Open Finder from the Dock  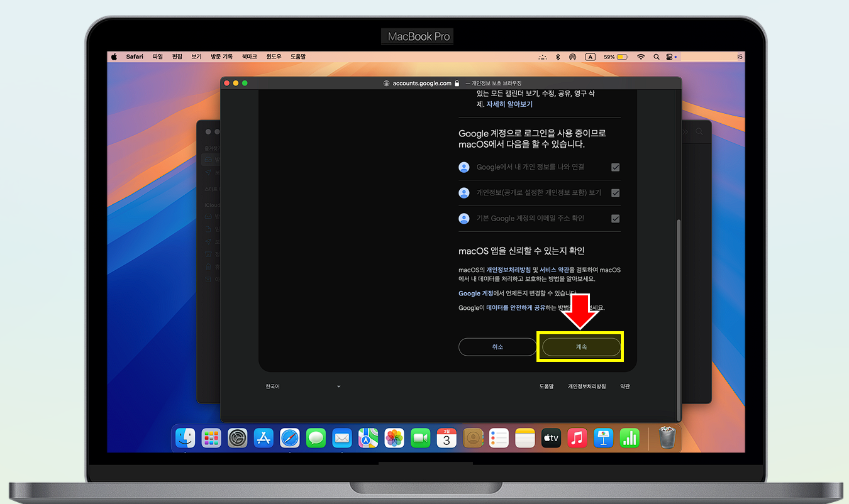185,437
